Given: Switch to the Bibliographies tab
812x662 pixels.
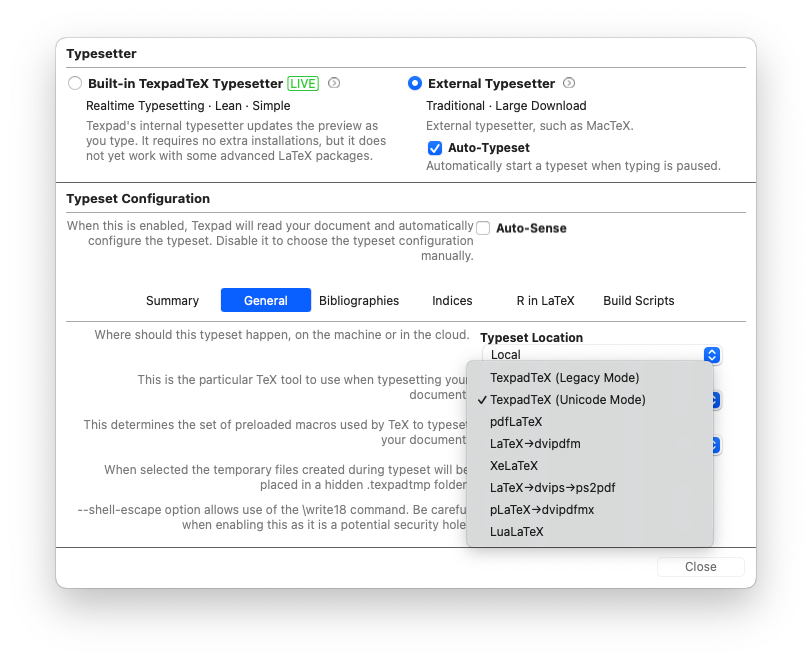Looking at the screenshot, I should (x=359, y=300).
